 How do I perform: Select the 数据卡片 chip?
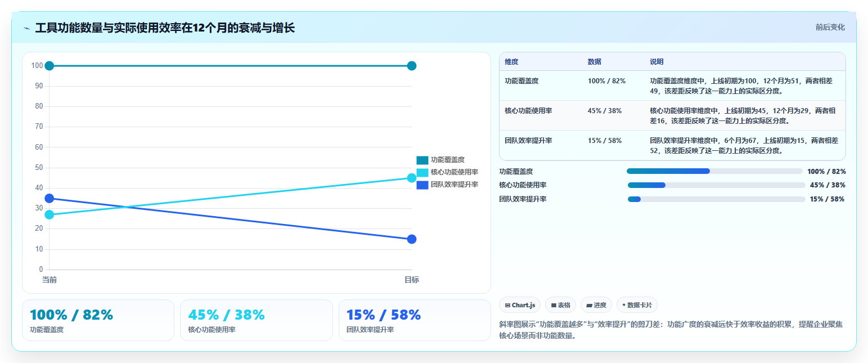pyautogui.click(x=637, y=305)
